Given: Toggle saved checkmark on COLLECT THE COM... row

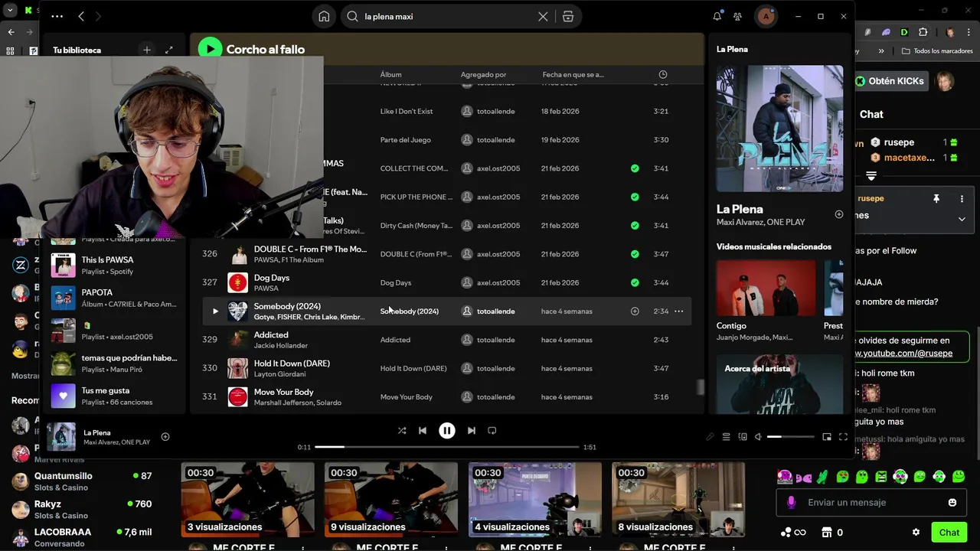Looking at the screenshot, I should coord(635,168).
